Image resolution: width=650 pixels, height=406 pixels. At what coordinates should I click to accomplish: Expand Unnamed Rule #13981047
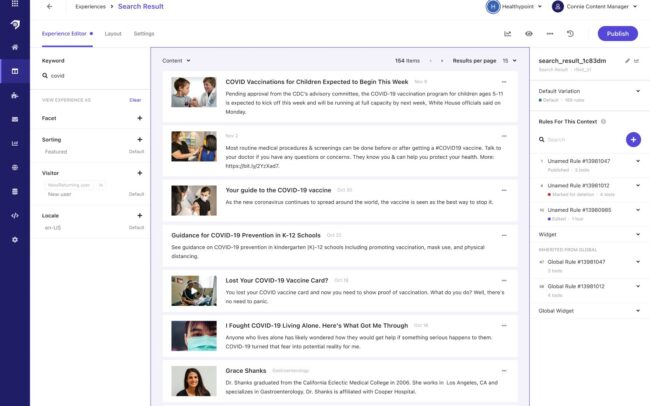point(638,161)
